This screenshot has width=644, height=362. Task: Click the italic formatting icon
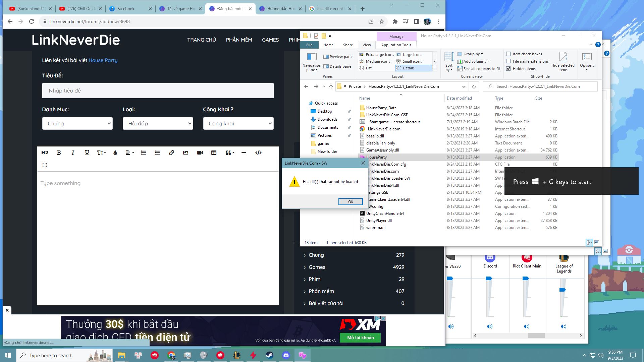click(73, 153)
